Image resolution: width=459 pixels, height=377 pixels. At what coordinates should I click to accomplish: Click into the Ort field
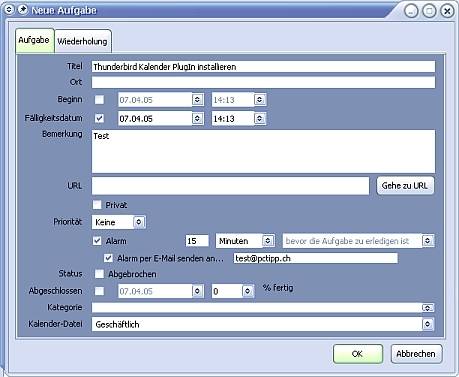(x=263, y=82)
